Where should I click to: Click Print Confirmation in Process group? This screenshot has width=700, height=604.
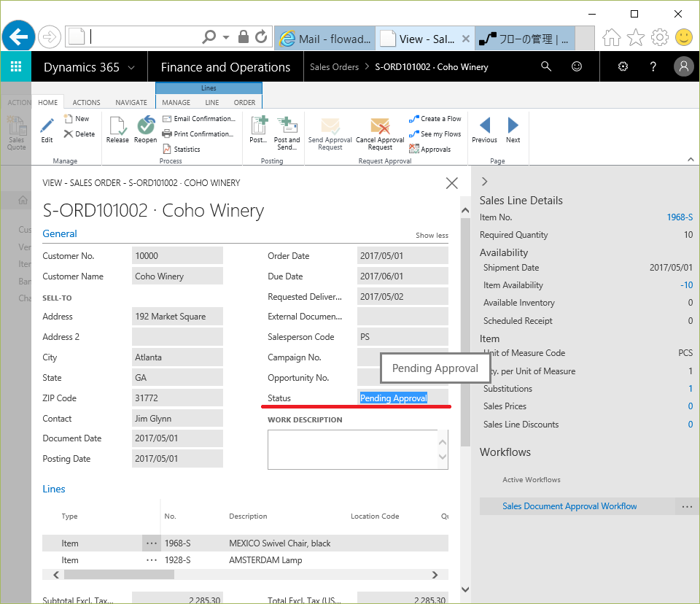(x=198, y=134)
